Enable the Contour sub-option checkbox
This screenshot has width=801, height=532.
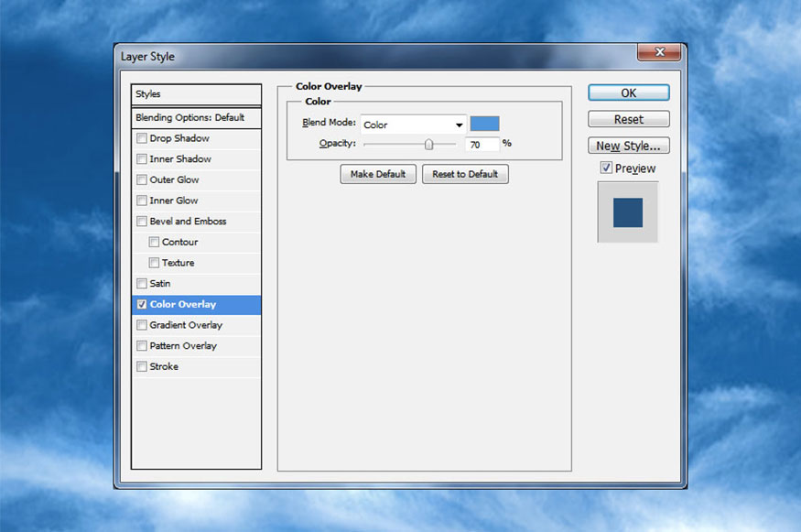click(x=154, y=242)
